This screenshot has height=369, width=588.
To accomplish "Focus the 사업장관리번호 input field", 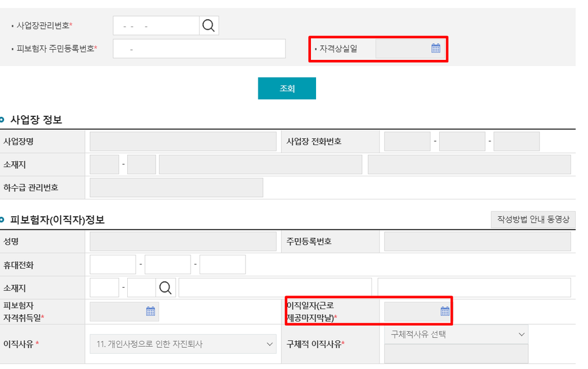I will coord(156,25).
